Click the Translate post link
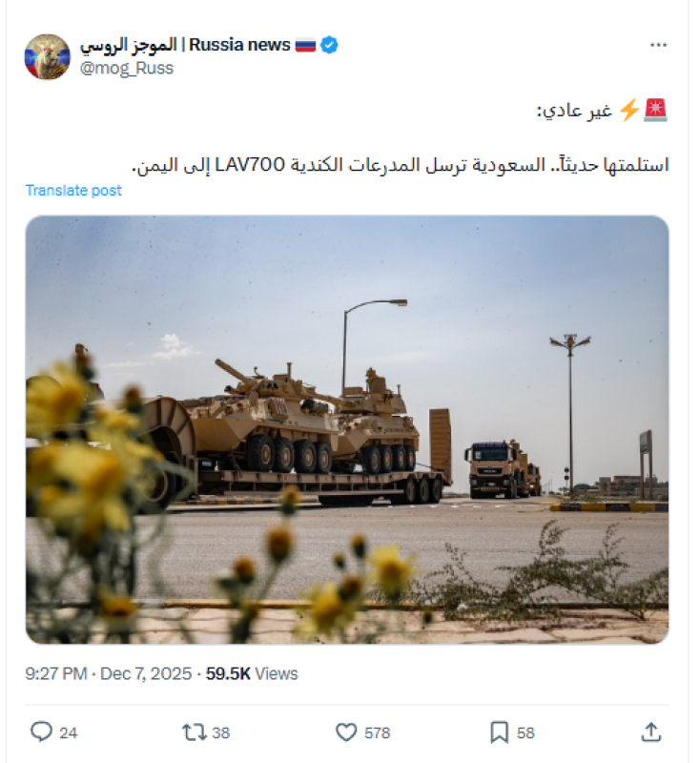The width and height of the screenshot is (700, 763). pyautogui.click(x=73, y=190)
